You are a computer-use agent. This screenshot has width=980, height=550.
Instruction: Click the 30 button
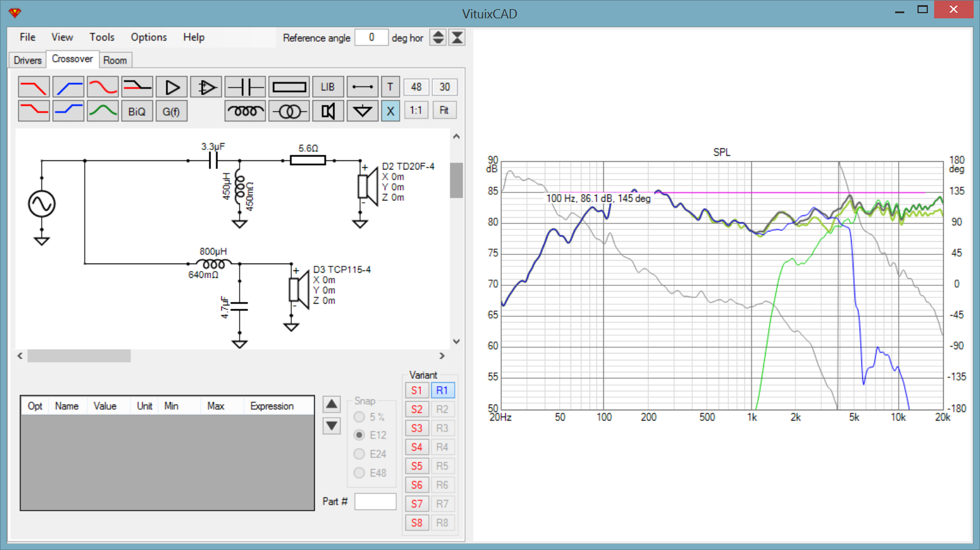[x=445, y=87]
